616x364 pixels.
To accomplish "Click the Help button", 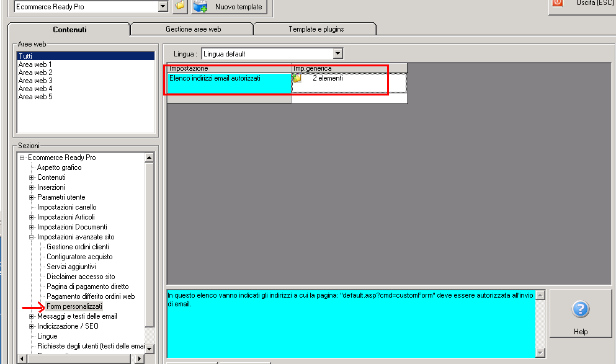I will (580, 313).
